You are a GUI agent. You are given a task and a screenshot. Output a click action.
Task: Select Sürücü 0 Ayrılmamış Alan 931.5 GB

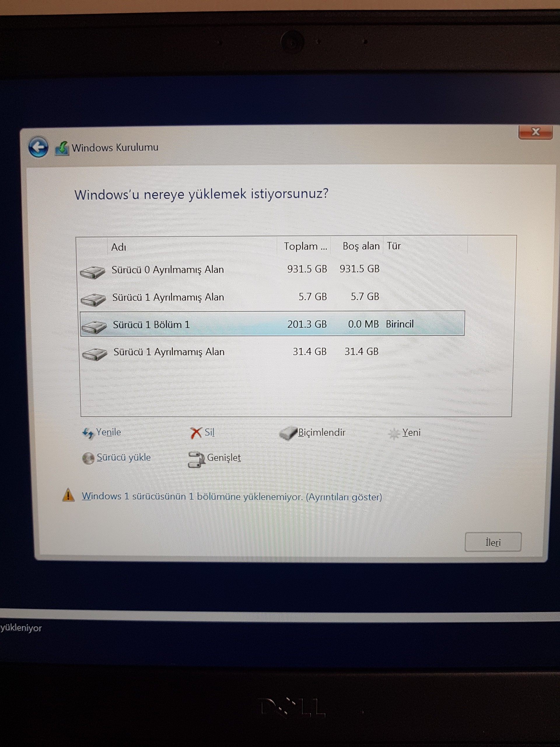click(168, 270)
